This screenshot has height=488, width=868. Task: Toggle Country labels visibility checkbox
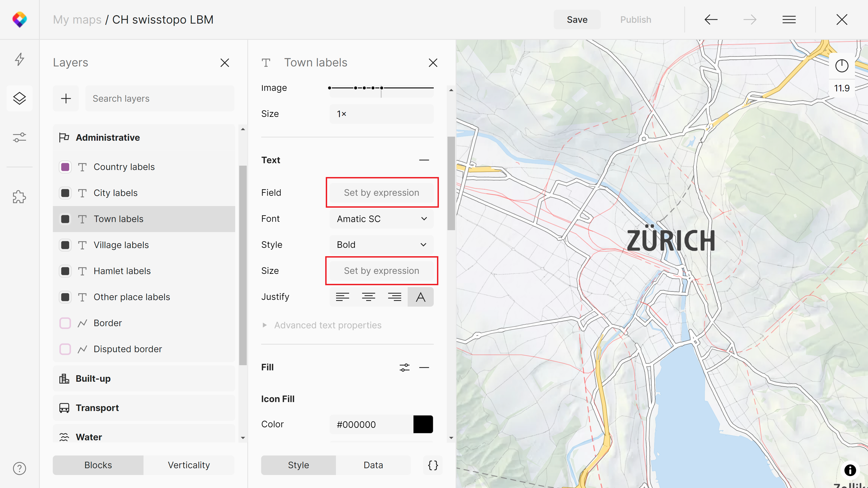65,167
